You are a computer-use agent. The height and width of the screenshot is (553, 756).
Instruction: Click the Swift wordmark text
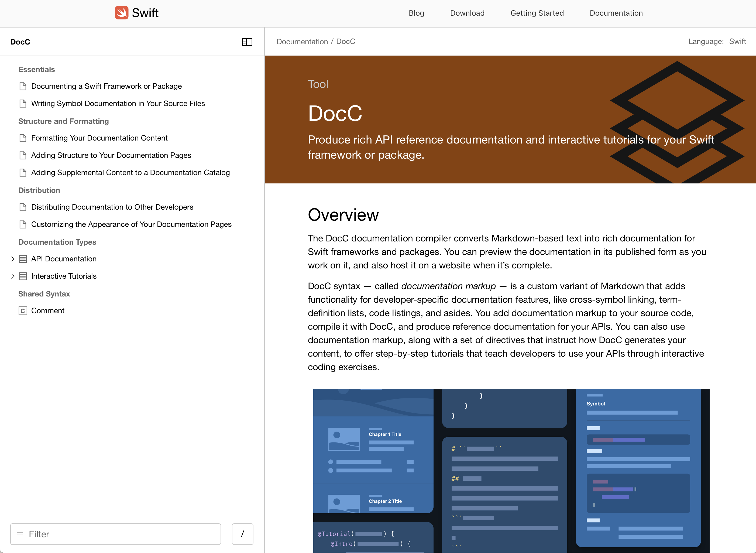145,13
